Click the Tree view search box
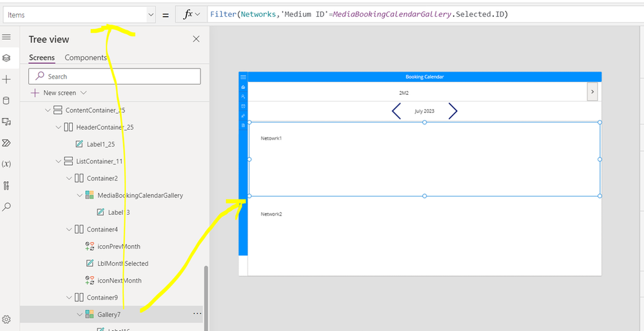Image resolution: width=644 pixels, height=331 pixels. (x=115, y=77)
